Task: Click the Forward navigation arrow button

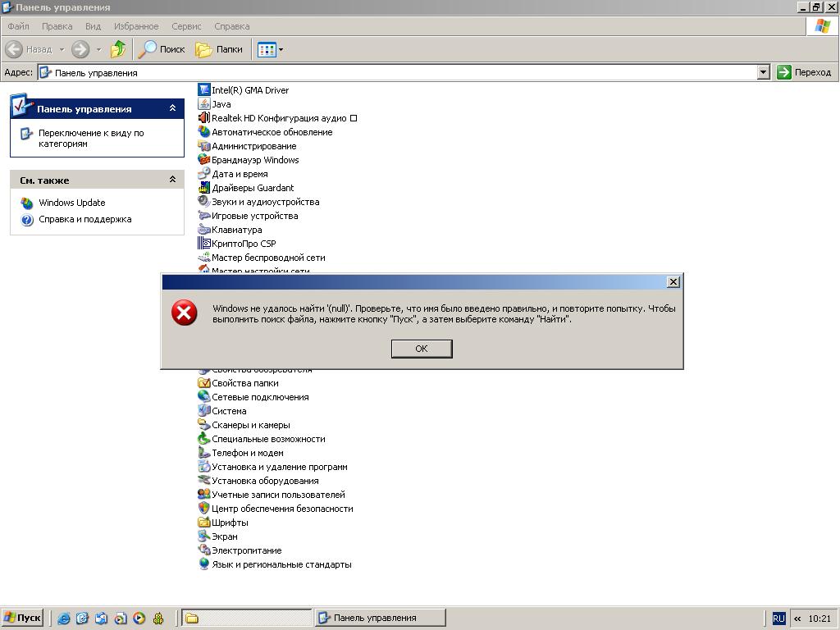Action: click(80, 49)
